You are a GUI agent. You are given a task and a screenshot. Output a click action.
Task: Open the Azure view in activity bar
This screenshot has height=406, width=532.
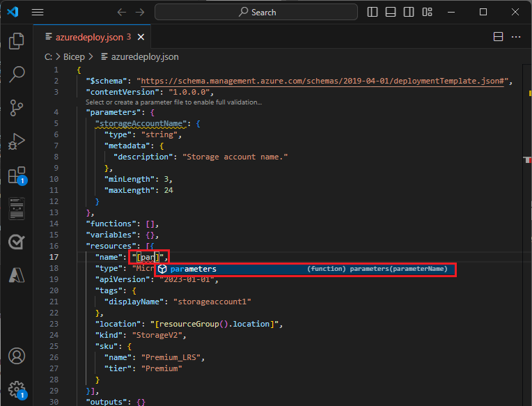coord(16,275)
